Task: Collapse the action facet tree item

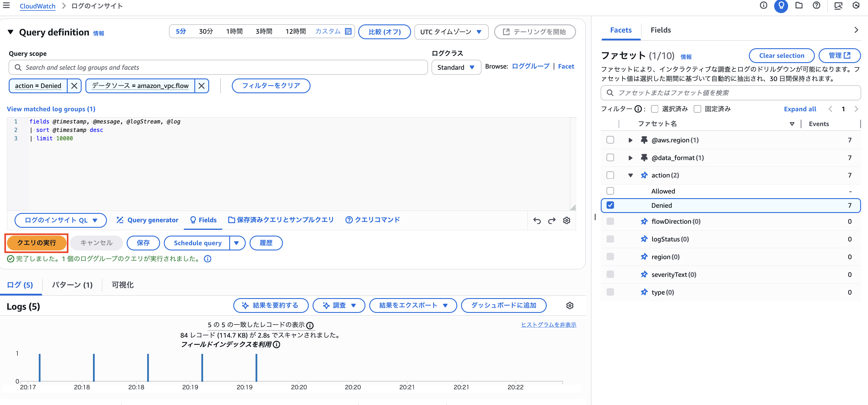Action: click(x=630, y=175)
